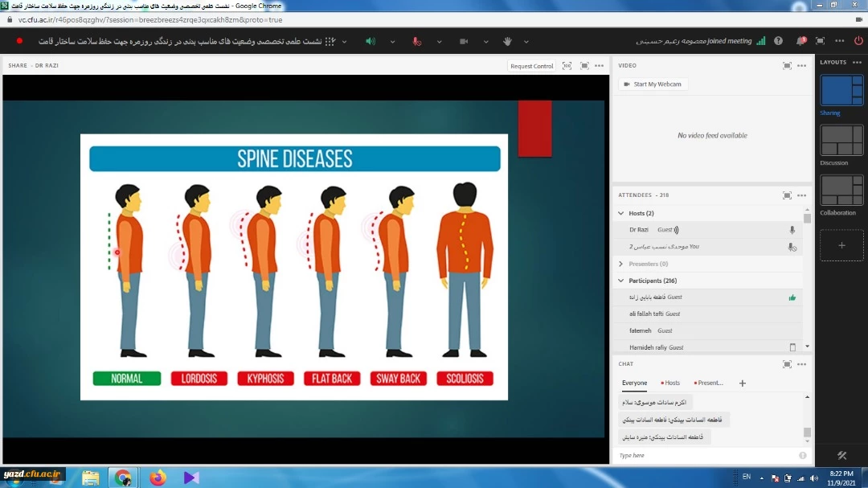Switch to the Hosts chat tab

pyautogui.click(x=670, y=383)
